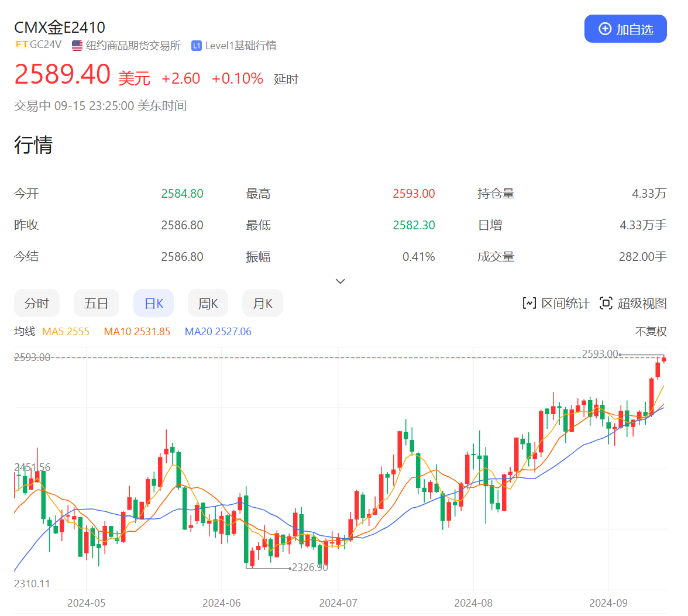688x616 pixels.
Task: Open 不复权 adjustment dropdown
Action: click(651, 332)
